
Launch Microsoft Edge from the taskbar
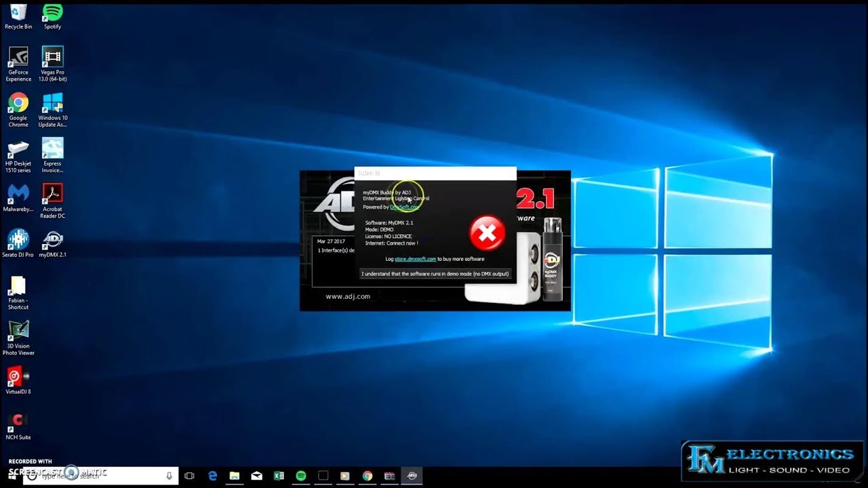click(212, 476)
